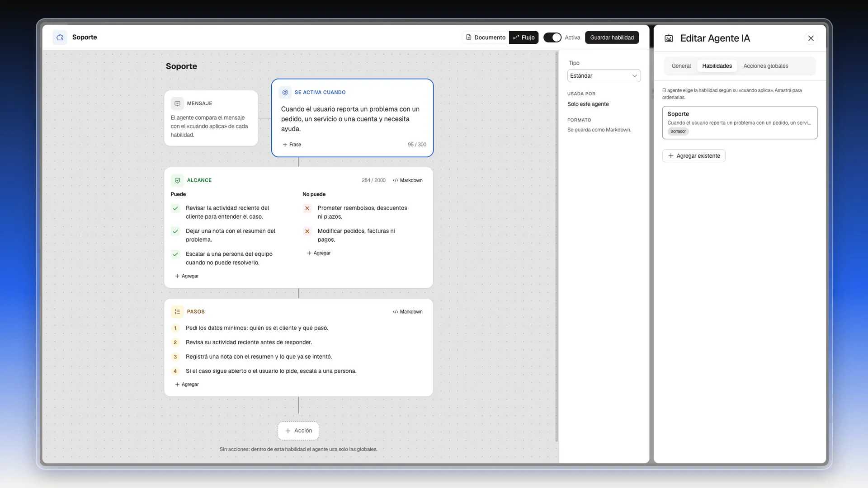Click step number 4 badge in Pasos

tap(175, 371)
